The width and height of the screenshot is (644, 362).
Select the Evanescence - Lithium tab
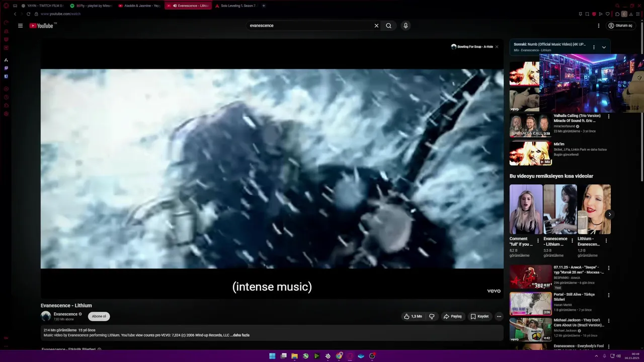click(189, 6)
